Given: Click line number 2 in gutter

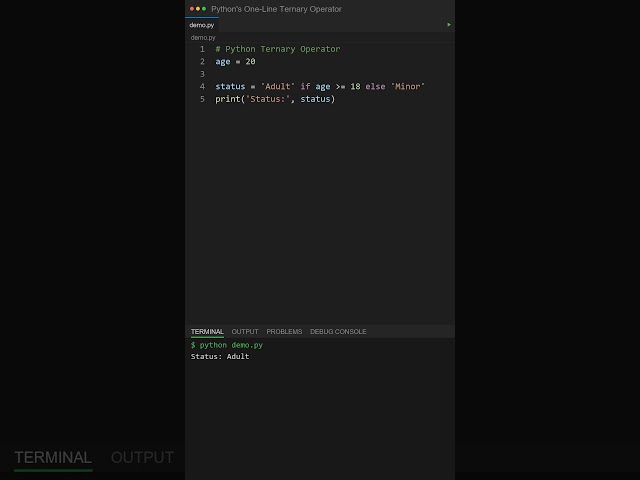Looking at the screenshot, I should pyautogui.click(x=202, y=62).
